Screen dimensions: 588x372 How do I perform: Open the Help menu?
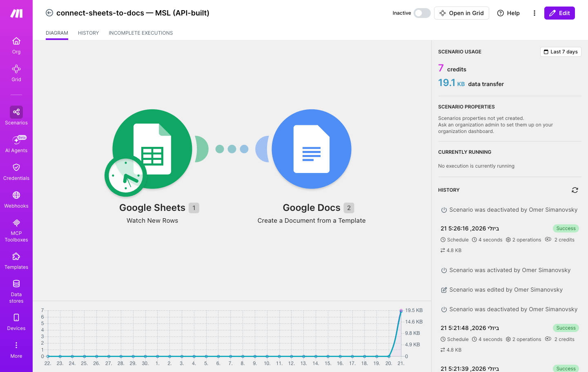(x=508, y=13)
